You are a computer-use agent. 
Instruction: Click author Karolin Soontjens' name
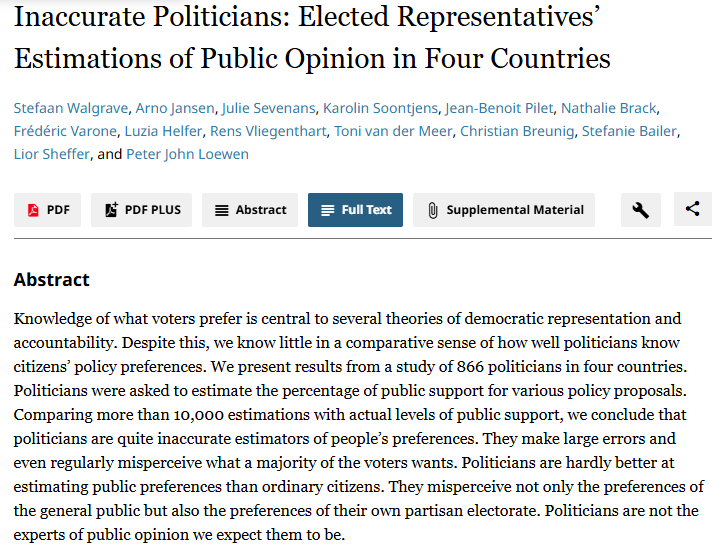[x=382, y=108]
